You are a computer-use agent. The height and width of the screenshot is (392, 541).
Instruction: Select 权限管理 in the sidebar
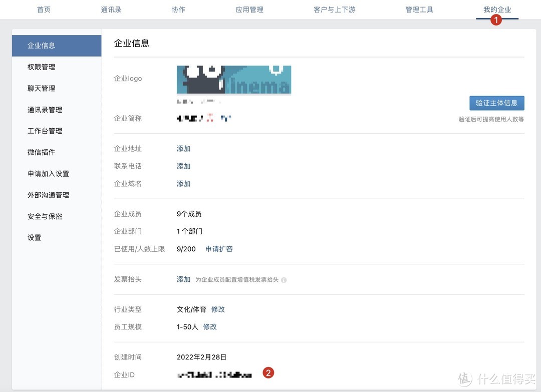point(41,67)
